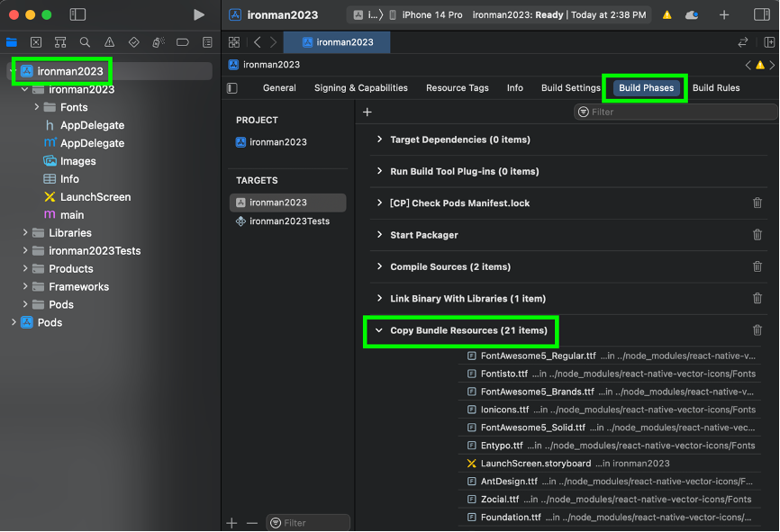Collapse Copy Bundle Resources section
Screen dimensions: 780x532
pyautogui.click(x=379, y=330)
